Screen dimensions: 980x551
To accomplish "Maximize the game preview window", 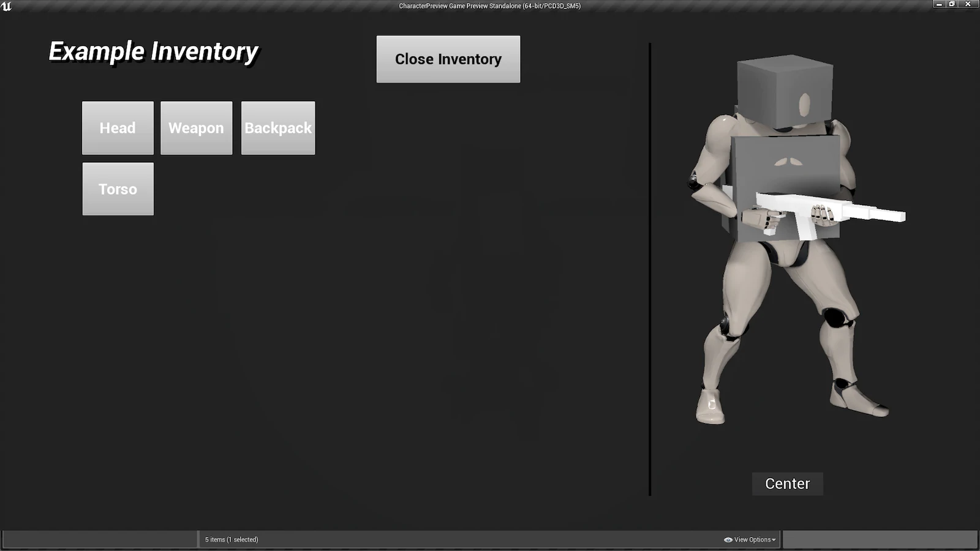I will click(x=952, y=4).
